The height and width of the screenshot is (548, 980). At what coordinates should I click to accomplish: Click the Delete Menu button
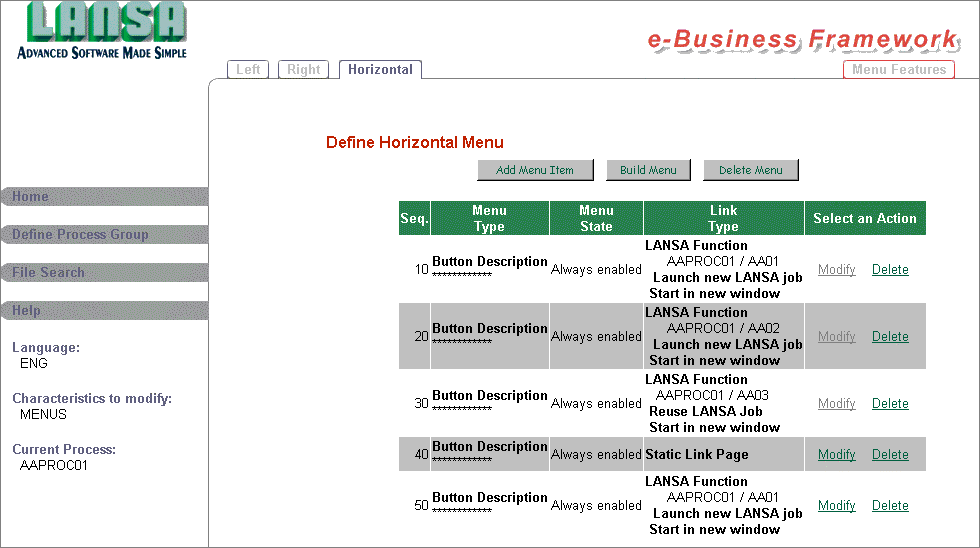(751, 170)
